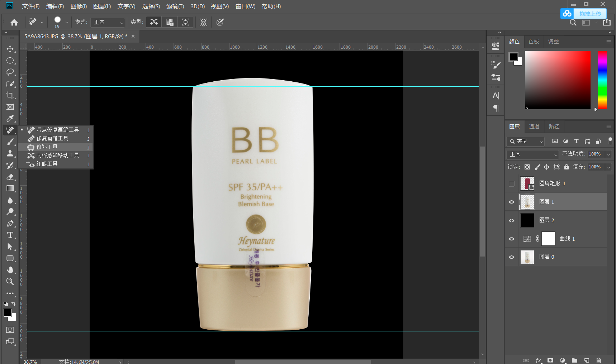The height and width of the screenshot is (364, 616).
Task: Switch to the 路径 tab
Action: 554,126
